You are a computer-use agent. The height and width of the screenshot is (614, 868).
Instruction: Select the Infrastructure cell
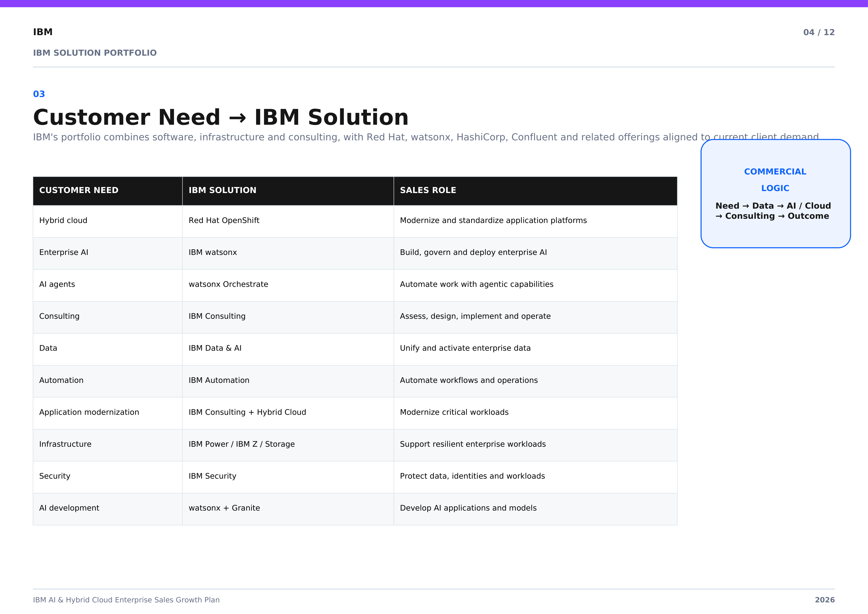(108, 445)
